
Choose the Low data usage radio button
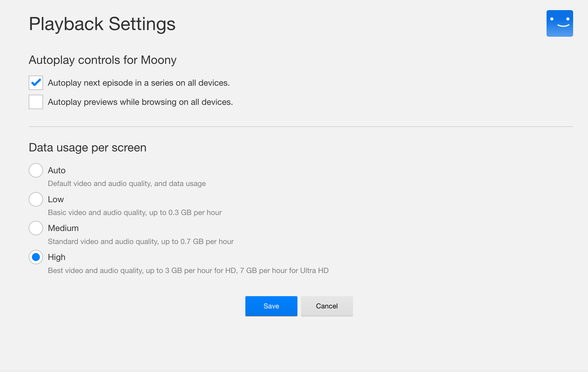coord(36,199)
